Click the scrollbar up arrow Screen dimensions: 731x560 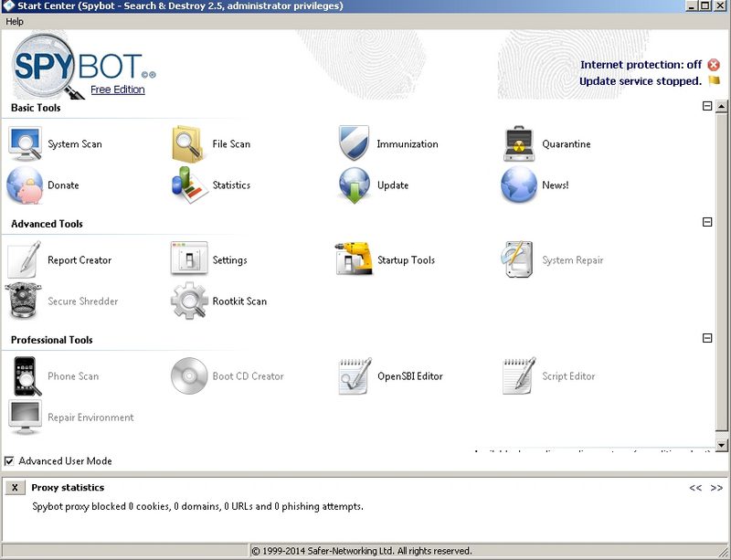coord(722,106)
